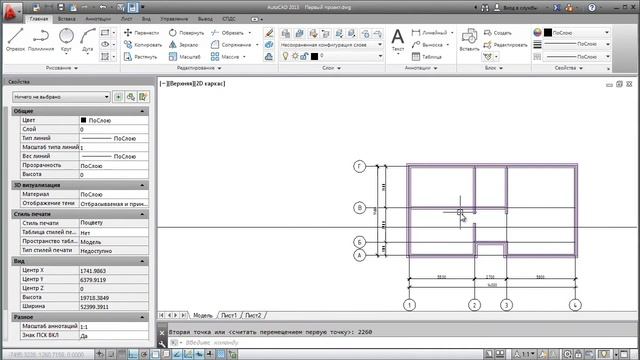
Task: Toggle the layer lock padlock icon
Action: pyautogui.click(x=304, y=56)
